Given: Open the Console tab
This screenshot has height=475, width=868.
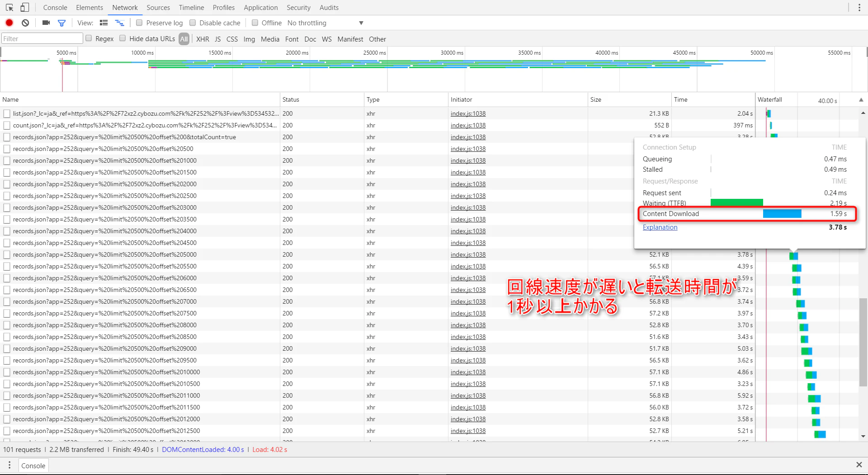Looking at the screenshot, I should coord(55,8).
